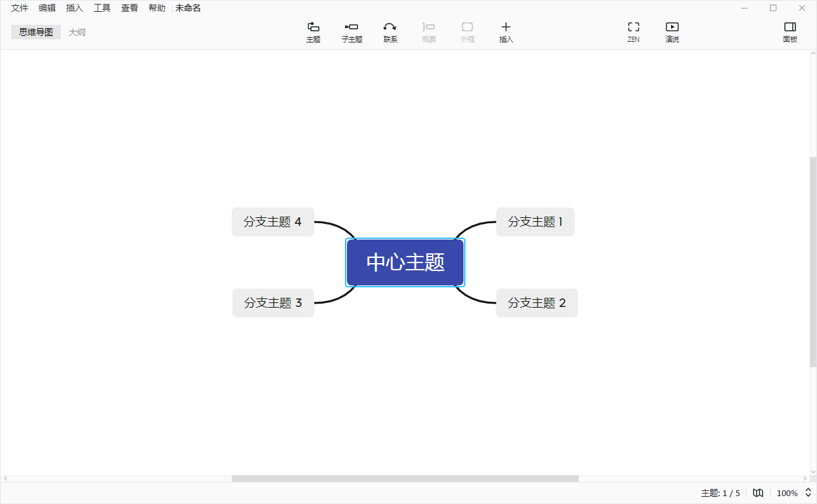Select the 分支主题 4 node
Screen dimensions: 817x504
pyautogui.click(x=273, y=222)
